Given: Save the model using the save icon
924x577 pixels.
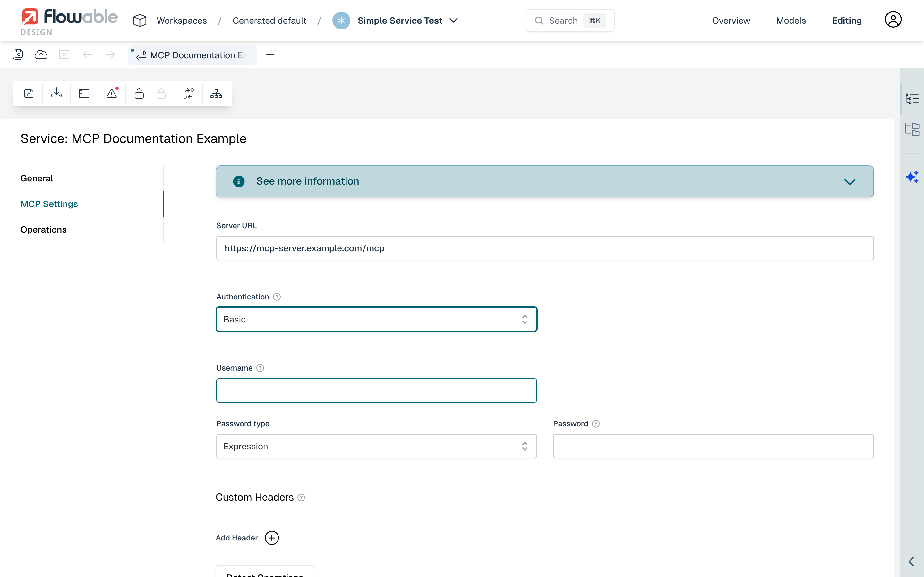Looking at the screenshot, I should (29, 93).
